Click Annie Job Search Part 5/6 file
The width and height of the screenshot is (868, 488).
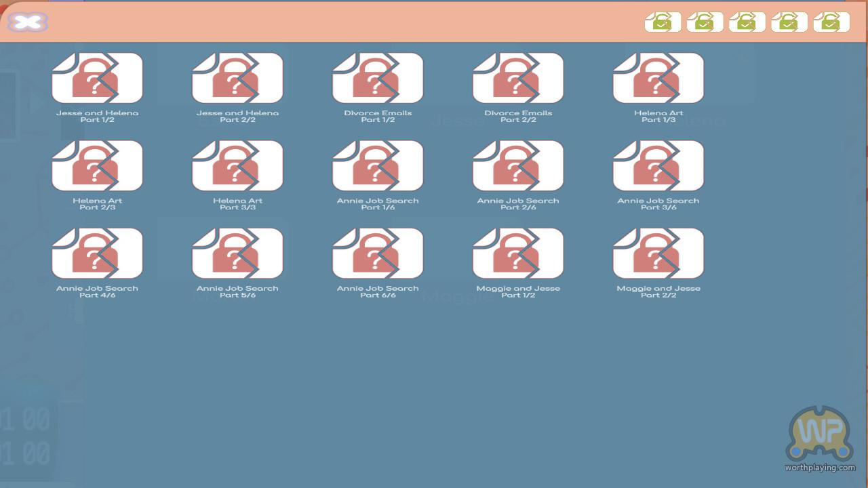(237, 253)
